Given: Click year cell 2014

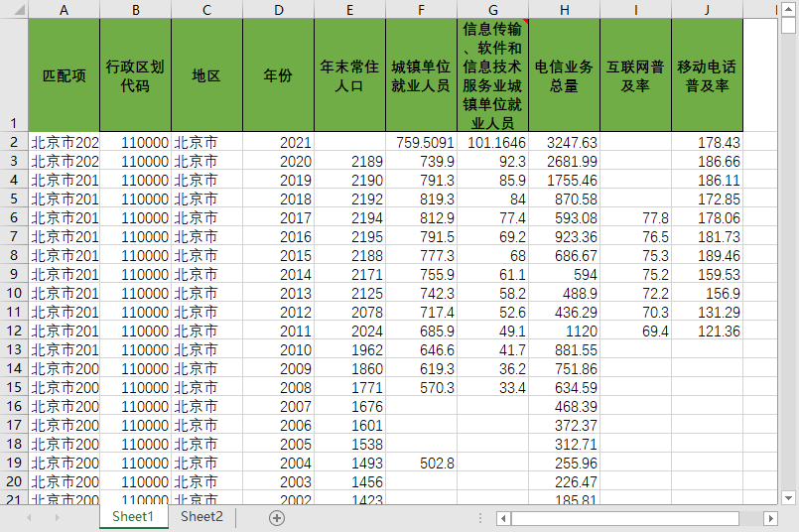Looking at the screenshot, I should (x=278, y=274).
